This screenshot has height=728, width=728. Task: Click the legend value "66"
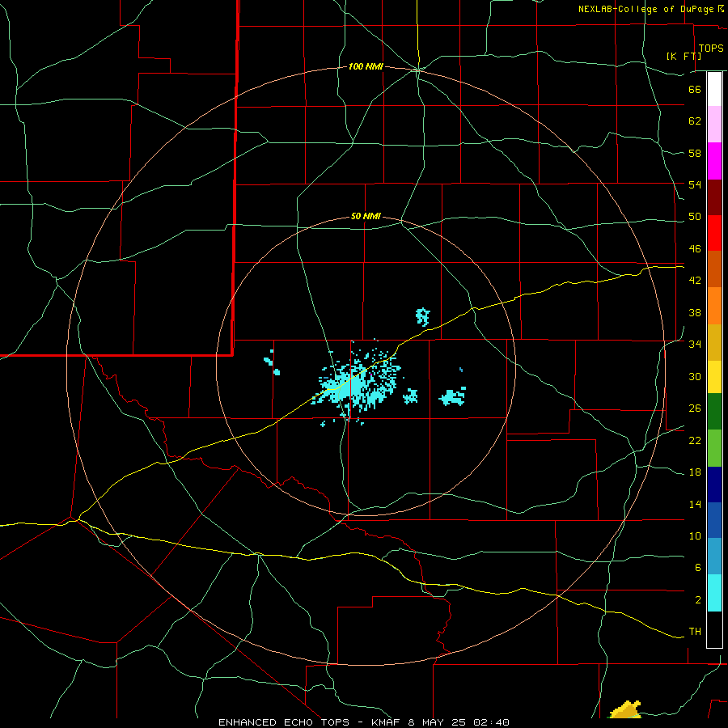(x=695, y=89)
